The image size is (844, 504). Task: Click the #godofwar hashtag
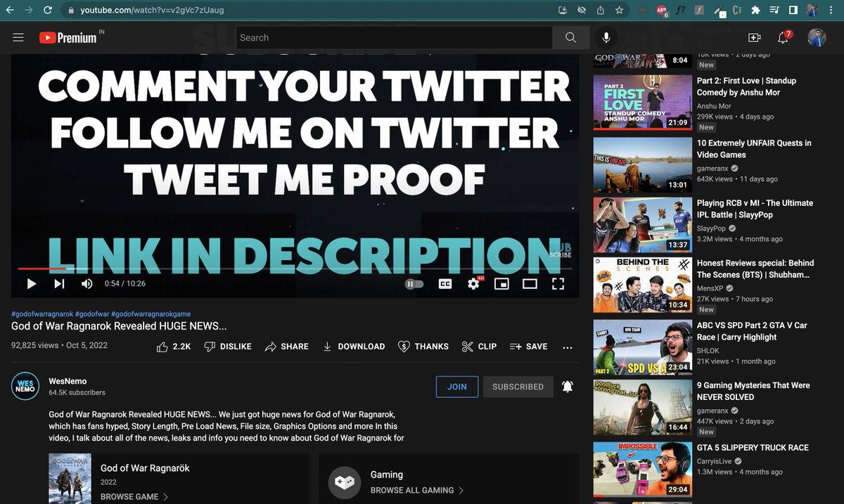[92, 314]
